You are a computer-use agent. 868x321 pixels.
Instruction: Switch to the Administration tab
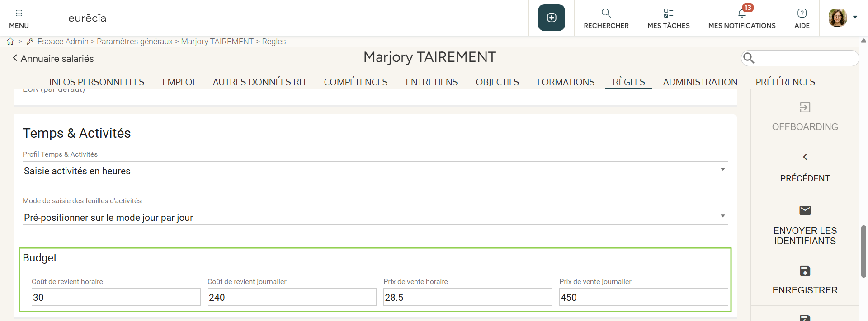pyautogui.click(x=700, y=82)
